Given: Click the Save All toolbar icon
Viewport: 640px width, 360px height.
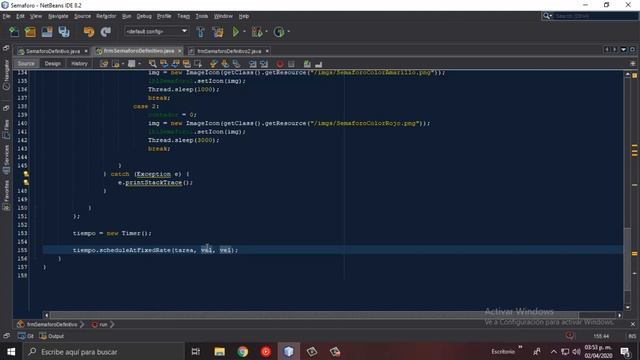Looking at the screenshot, I should point(64,32).
